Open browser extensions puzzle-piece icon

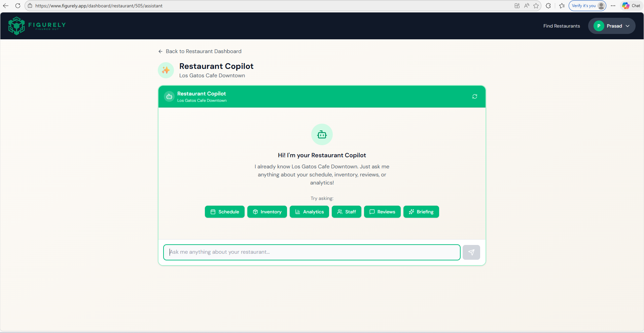click(548, 6)
